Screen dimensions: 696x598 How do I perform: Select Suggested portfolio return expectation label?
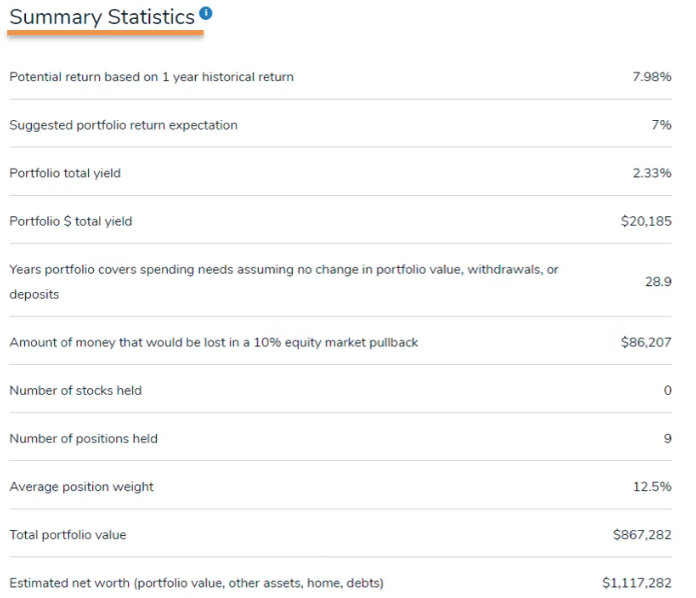[x=123, y=125]
